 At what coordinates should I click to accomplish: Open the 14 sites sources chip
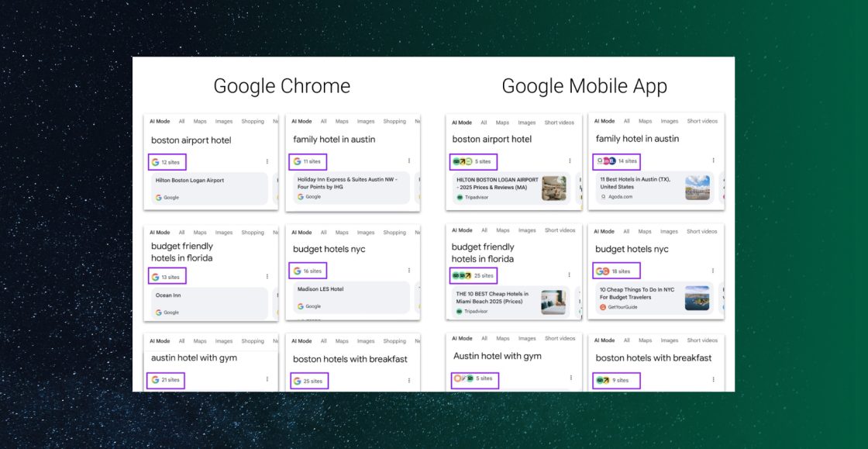pos(617,161)
